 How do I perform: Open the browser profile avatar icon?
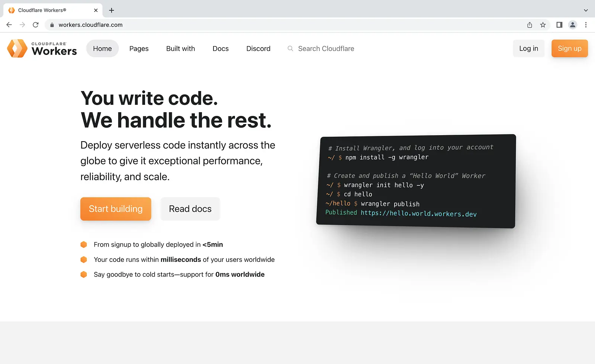click(573, 25)
